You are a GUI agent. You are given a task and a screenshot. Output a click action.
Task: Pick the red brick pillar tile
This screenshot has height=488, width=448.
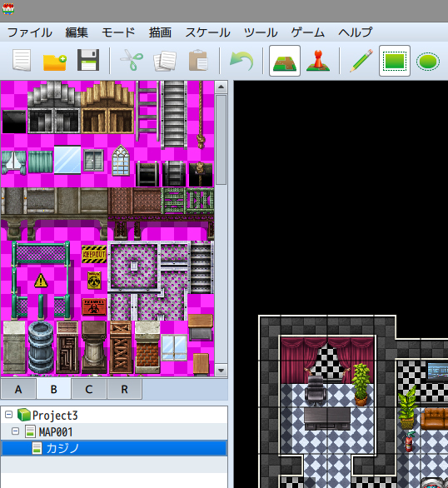(x=147, y=347)
